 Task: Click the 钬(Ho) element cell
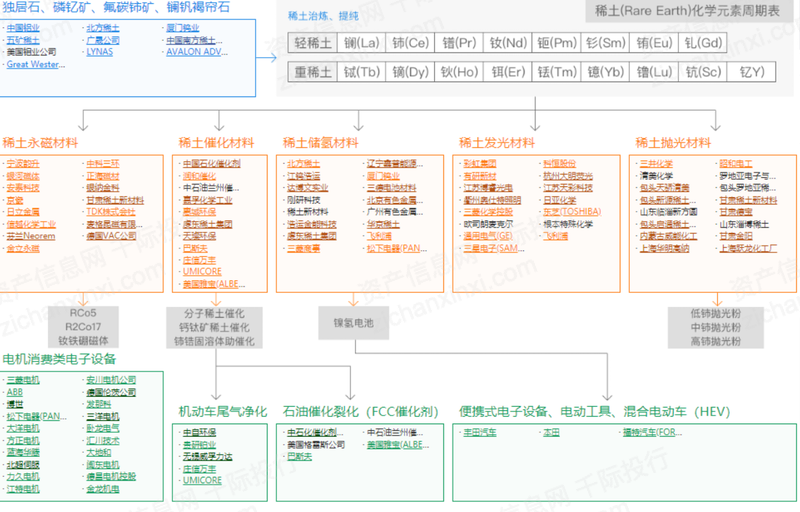[459, 72]
